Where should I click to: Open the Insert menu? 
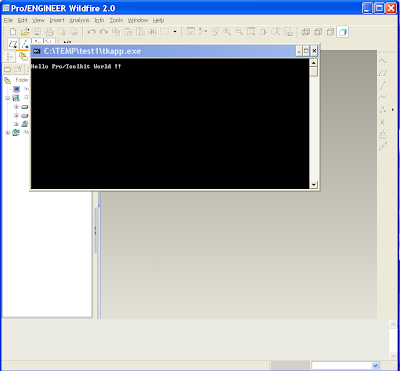[57, 20]
